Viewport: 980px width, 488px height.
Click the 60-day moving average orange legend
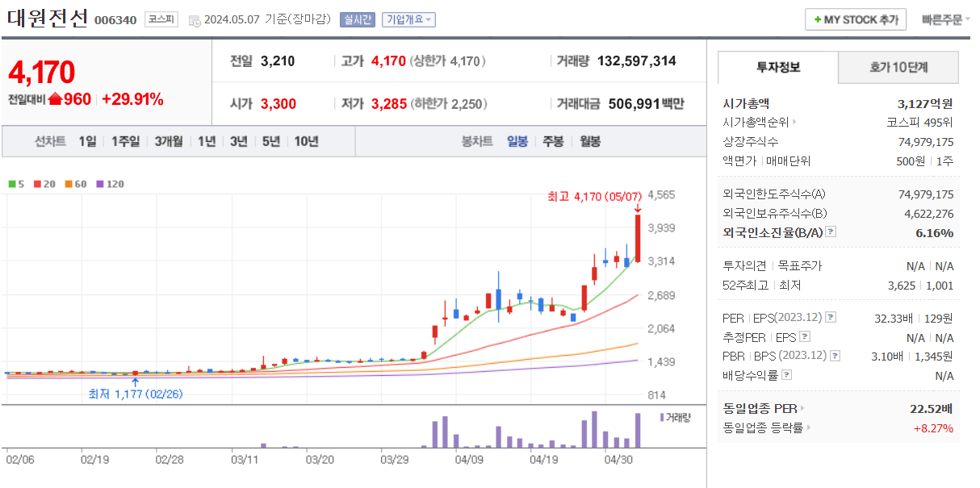click(x=76, y=184)
